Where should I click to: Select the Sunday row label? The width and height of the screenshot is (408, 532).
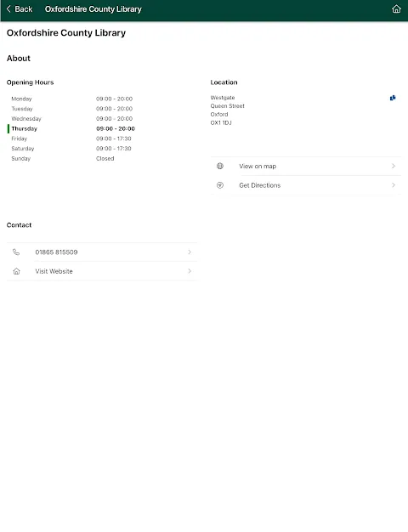click(x=20, y=158)
